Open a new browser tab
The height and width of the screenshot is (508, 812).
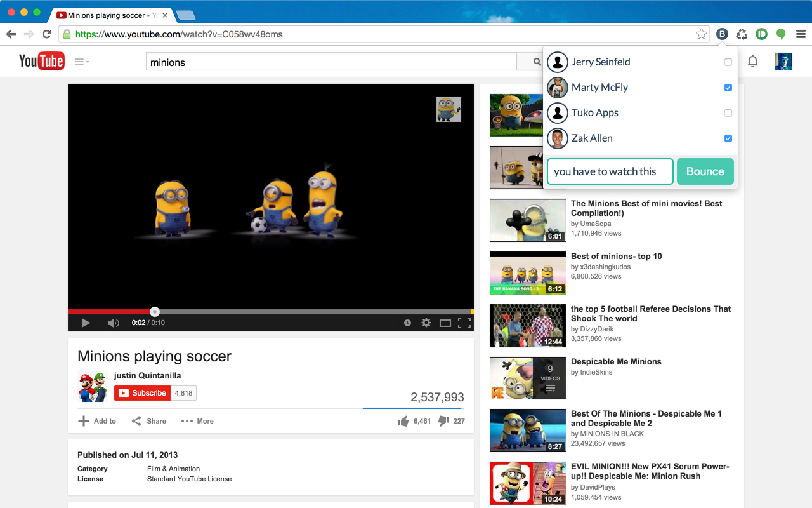pos(186,15)
